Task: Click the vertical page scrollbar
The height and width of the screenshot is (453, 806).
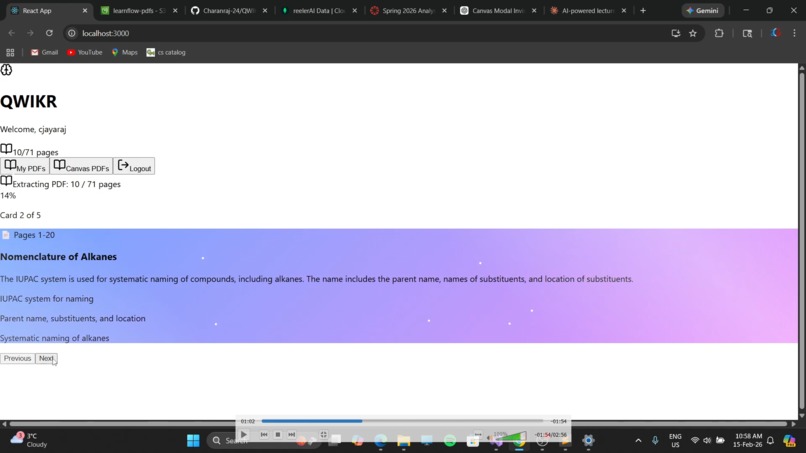Action: (802, 242)
